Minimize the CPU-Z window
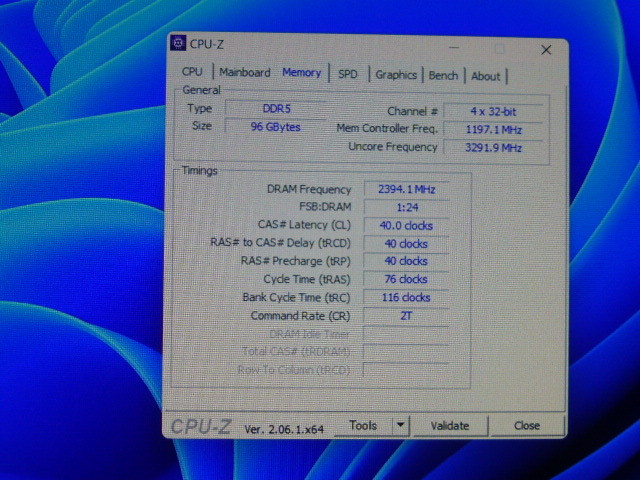 [454, 48]
